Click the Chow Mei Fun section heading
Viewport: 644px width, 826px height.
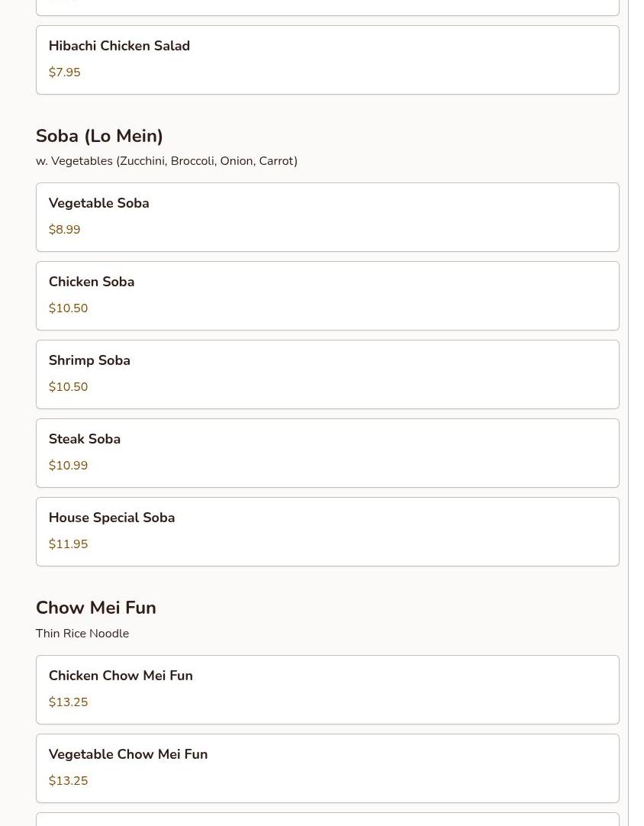(x=96, y=608)
